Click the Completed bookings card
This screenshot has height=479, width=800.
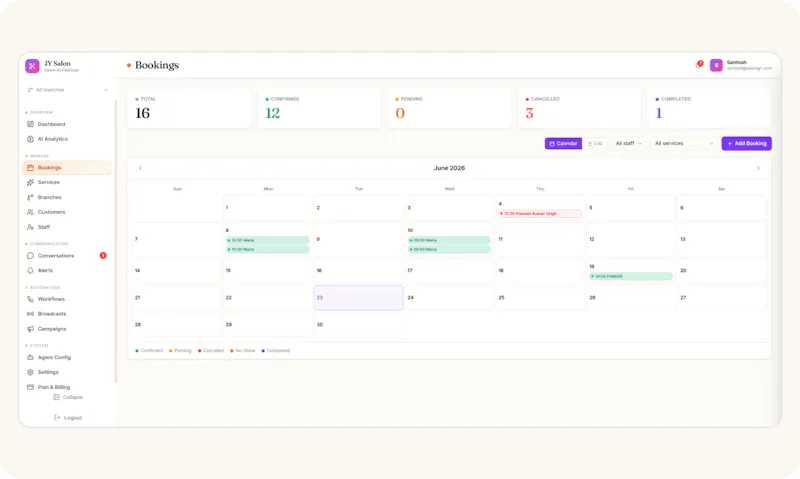[710, 108]
